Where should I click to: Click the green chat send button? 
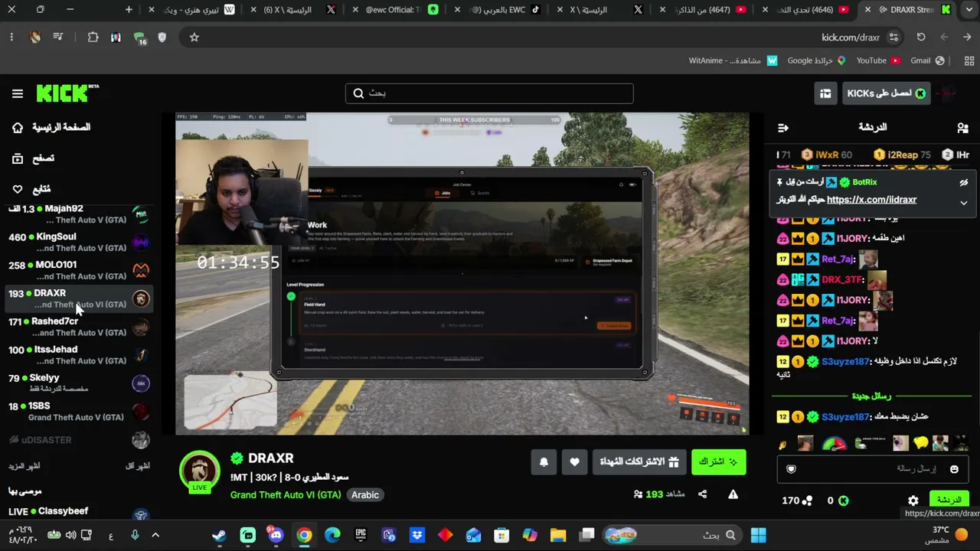click(949, 500)
